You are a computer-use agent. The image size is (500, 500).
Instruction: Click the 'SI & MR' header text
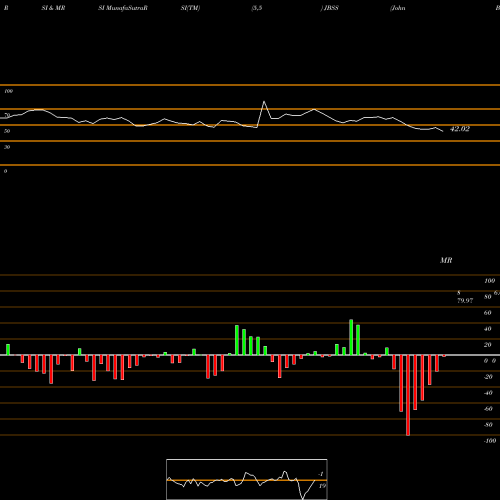tap(53, 8)
